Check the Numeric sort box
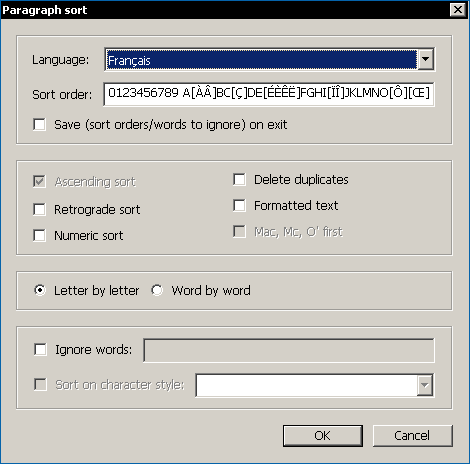Viewport: 470px width, 464px height. [x=39, y=235]
